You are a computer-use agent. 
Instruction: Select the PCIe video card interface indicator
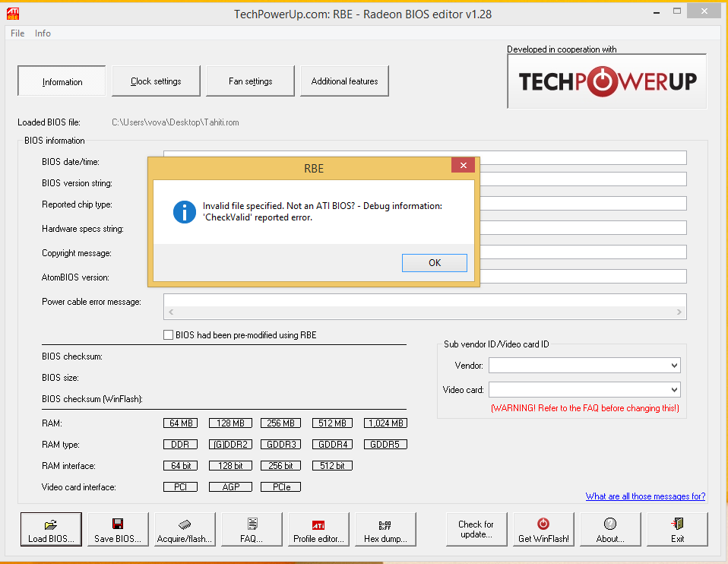click(x=281, y=487)
